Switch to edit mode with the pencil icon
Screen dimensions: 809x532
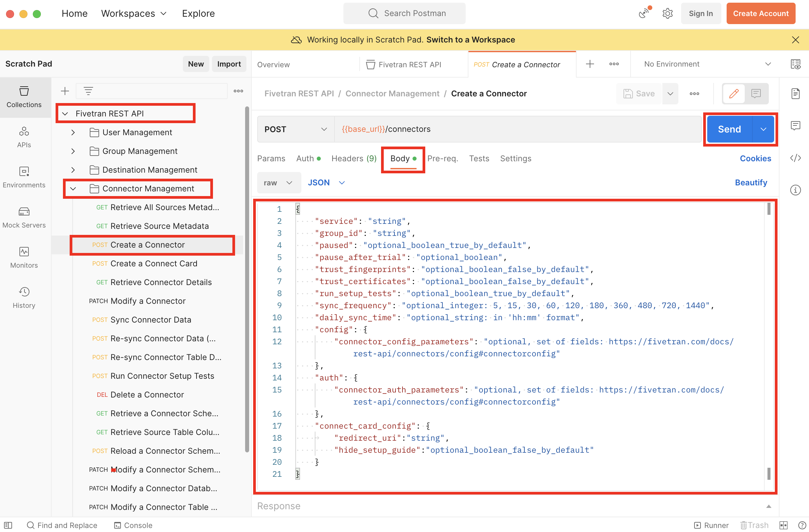[x=734, y=93]
